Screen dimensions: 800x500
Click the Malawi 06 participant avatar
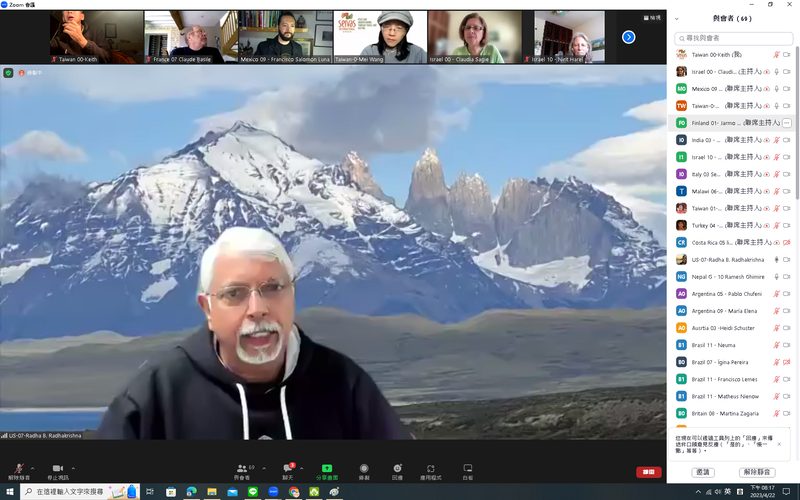pyautogui.click(x=681, y=191)
